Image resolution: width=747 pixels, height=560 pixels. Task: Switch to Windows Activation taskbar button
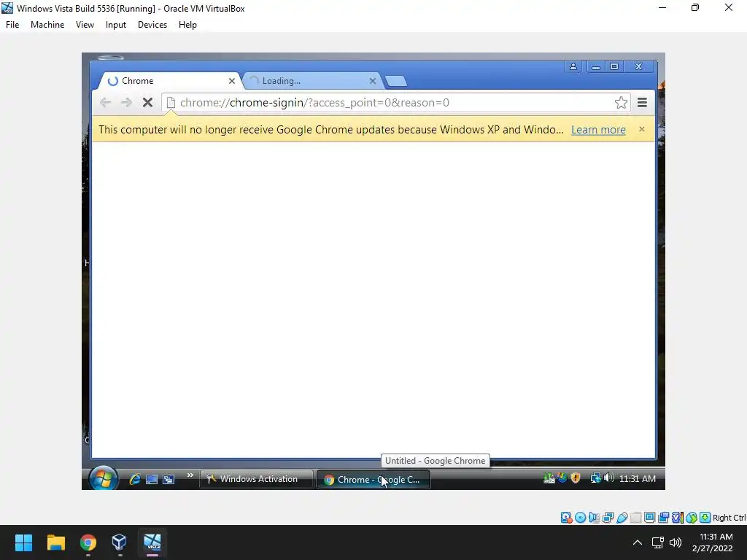(256, 479)
